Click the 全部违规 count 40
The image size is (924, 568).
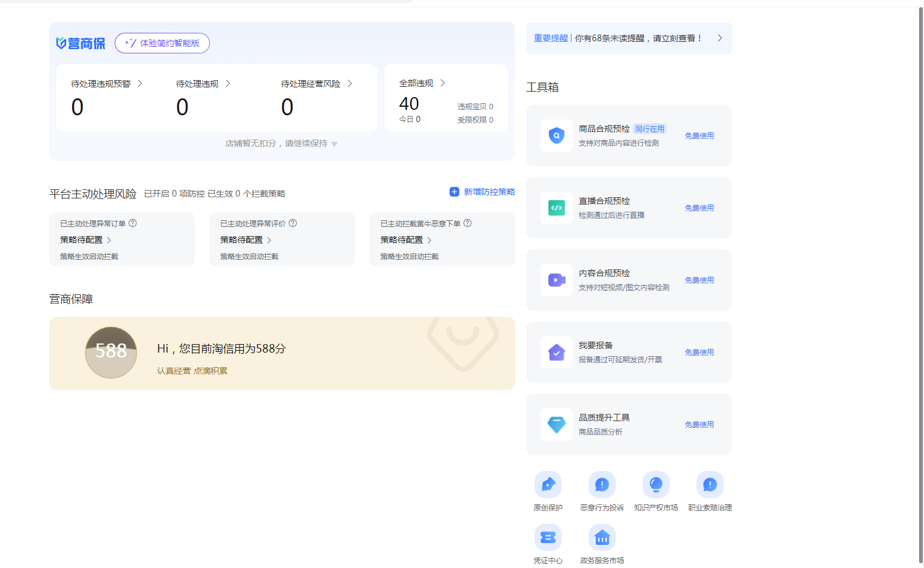[x=410, y=104]
